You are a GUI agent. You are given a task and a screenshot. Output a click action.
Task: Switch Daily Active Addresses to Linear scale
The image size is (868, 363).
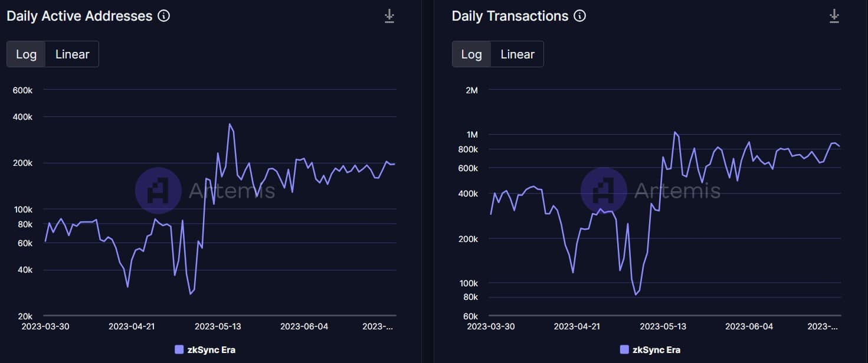[72, 54]
